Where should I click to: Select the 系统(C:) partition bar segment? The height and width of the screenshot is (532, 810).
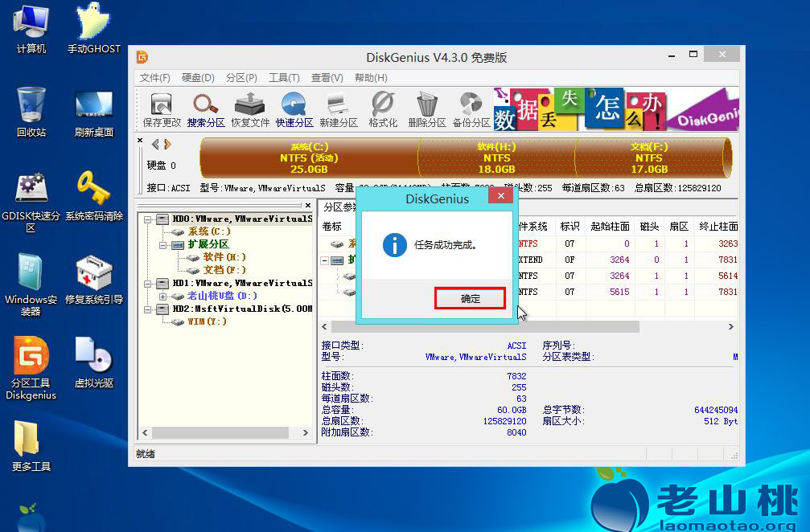coord(309,158)
